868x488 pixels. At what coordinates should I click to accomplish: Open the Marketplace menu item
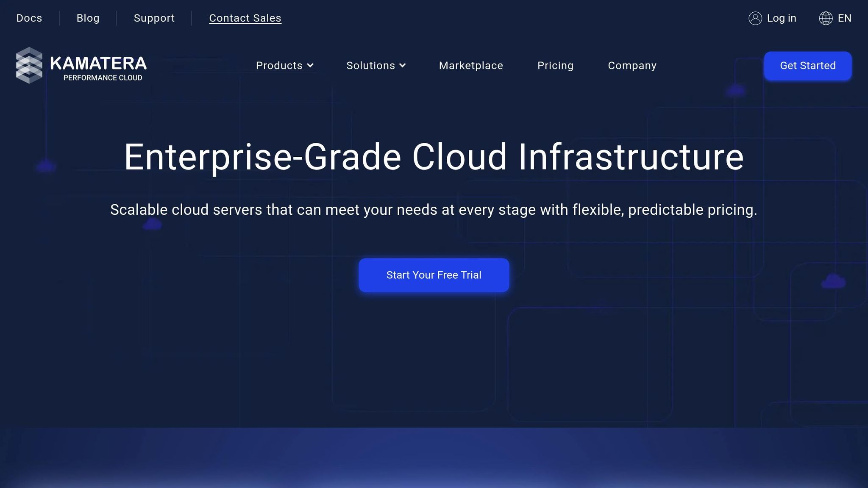[x=471, y=66]
